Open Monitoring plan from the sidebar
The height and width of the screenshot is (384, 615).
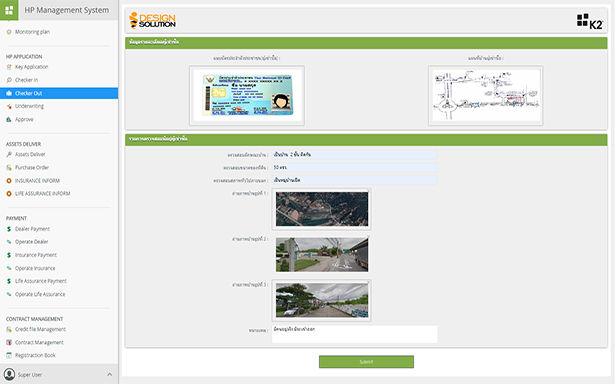tap(32, 32)
